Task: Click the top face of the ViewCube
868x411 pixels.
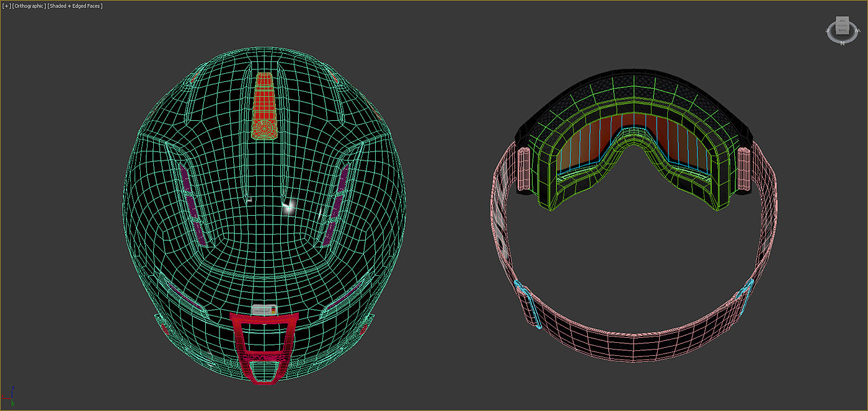Action: pos(842,22)
